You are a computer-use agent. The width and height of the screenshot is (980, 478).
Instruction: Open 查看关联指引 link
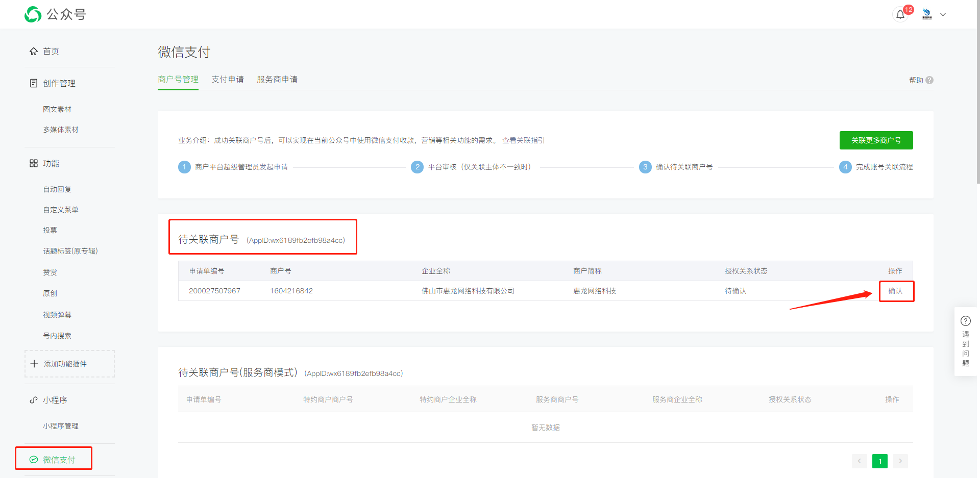[x=523, y=140]
